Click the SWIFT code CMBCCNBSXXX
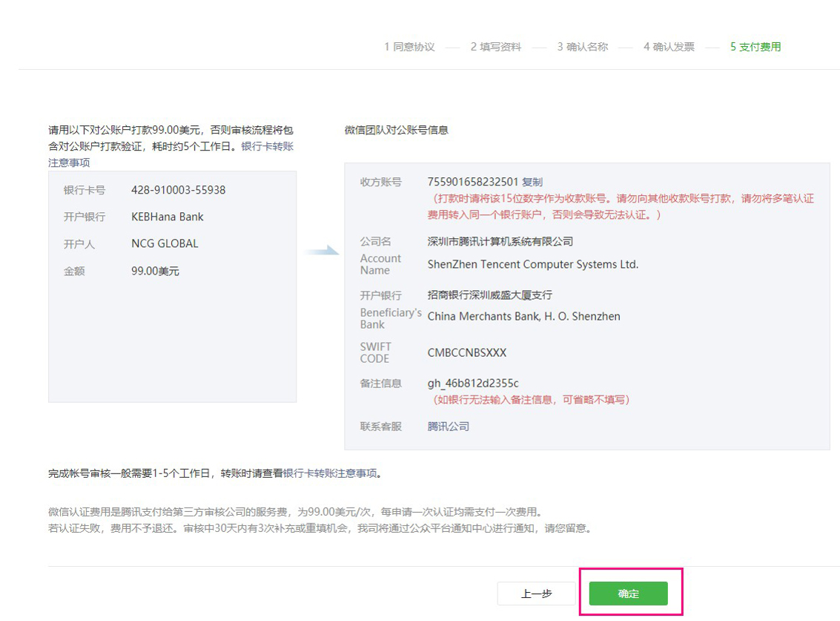This screenshot has width=840, height=621. (466, 352)
